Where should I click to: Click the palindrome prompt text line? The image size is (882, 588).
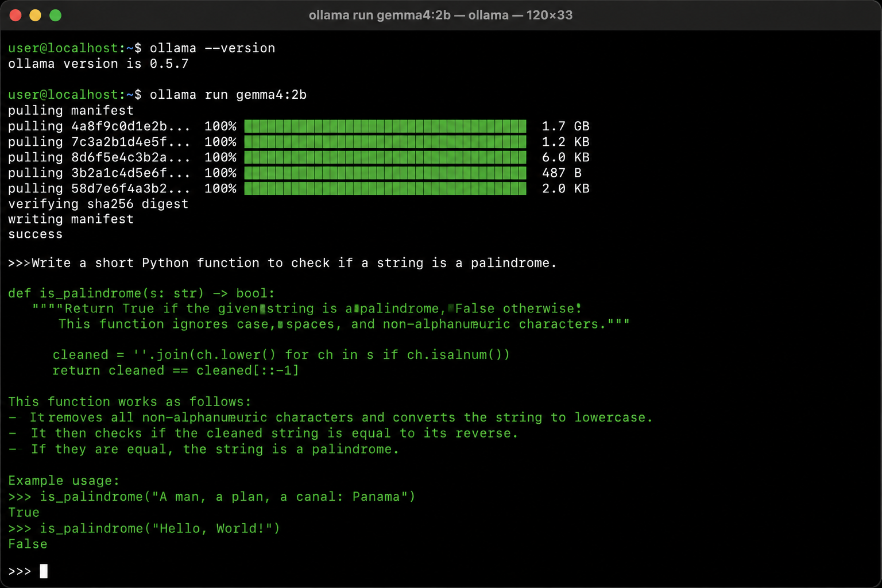coord(282,263)
